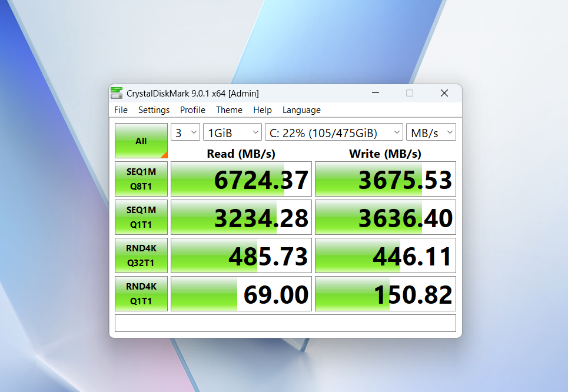Click the CrystalDiskMark app icon in title bar
The height and width of the screenshot is (392, 568).
click(117, 93)
